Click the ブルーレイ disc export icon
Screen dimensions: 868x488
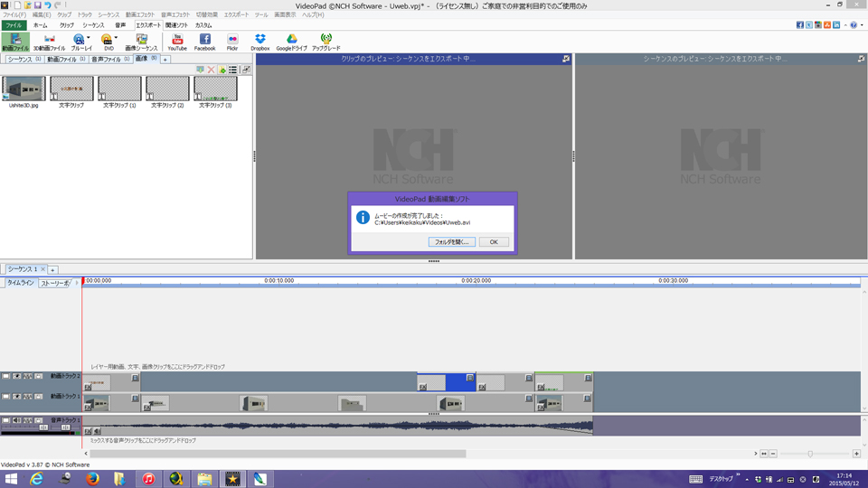click(79, 42)
